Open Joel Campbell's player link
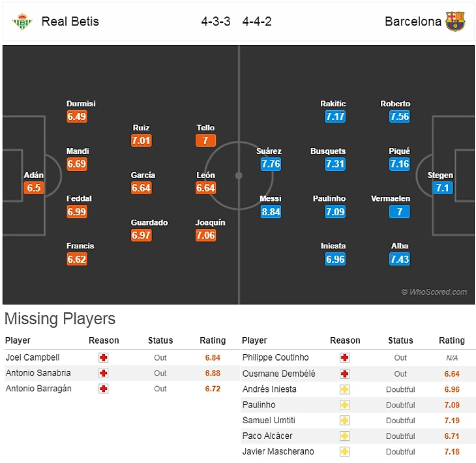The height and width of the screenshot is (463, 476). point(32,358)
